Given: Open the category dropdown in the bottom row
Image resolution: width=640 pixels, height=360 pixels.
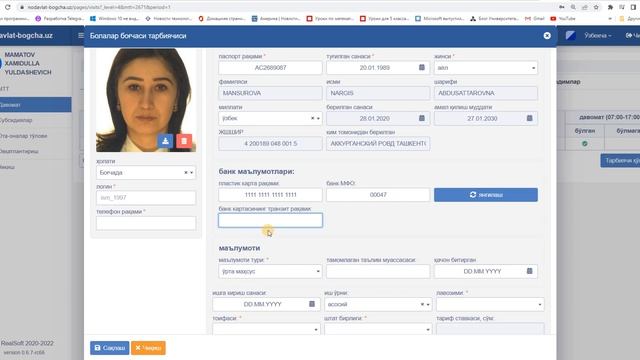Looking at the screenshot, I should tap(266, 329).
